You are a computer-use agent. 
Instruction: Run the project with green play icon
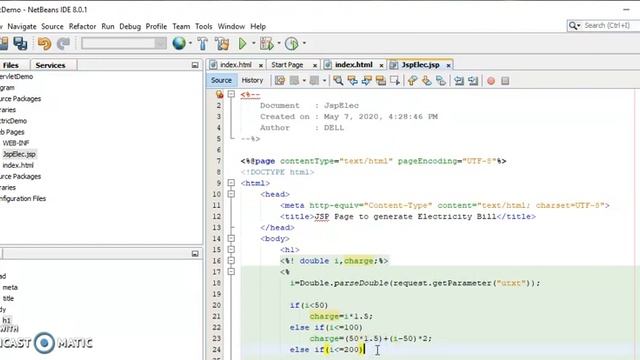pyautogui.click(x=242, y=43)
